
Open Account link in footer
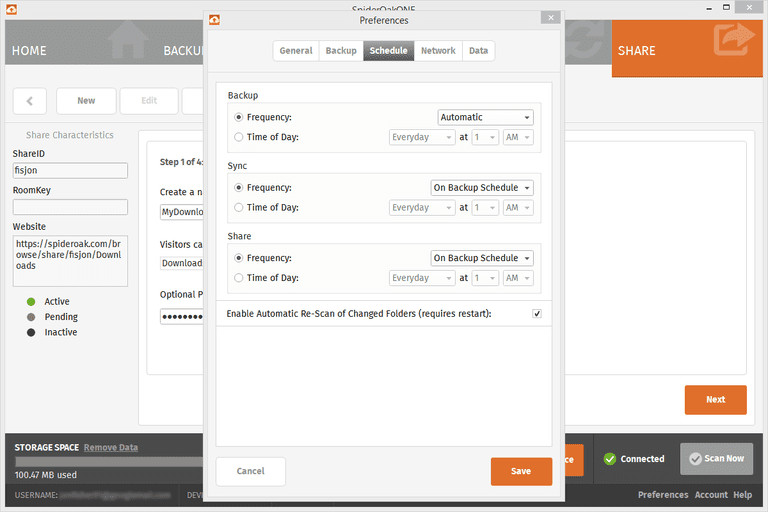(x=711, y=495)
